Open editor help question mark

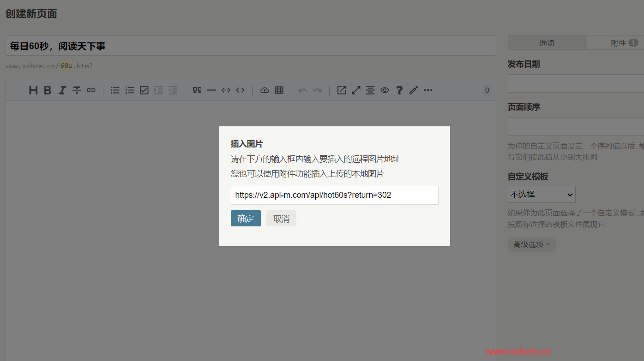tap(399, 90)
